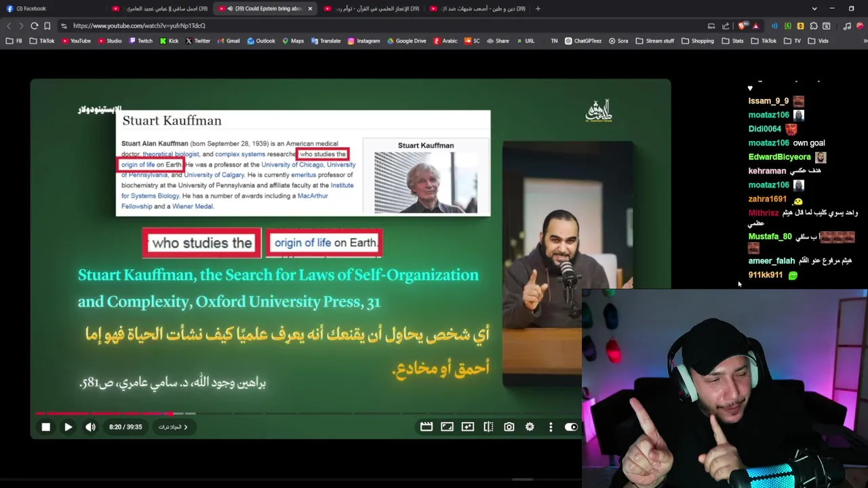The width and height of the screenshot is (868, 488).
Task: Open the YouTube bookmark
Action: tap(76, 41)
